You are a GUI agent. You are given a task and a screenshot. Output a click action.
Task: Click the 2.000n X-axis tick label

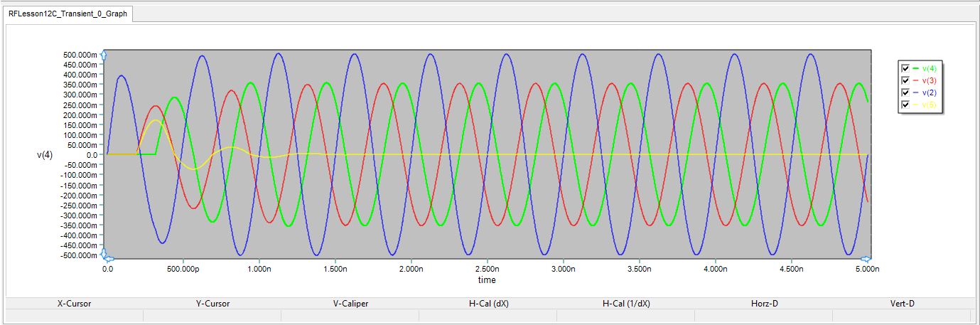411,270
